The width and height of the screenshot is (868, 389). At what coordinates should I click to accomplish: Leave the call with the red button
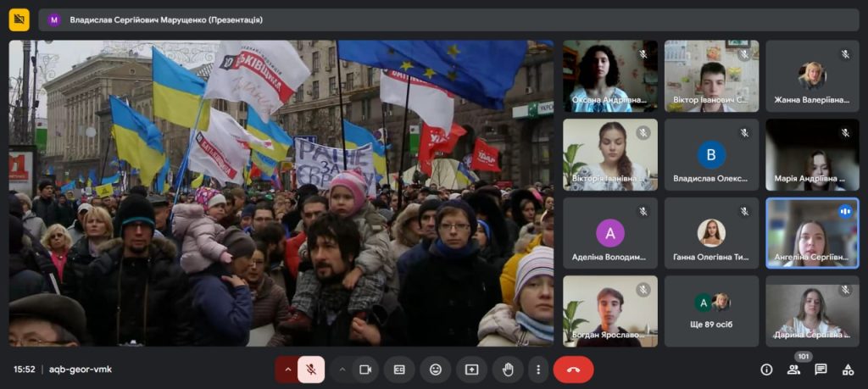pyautogui.click(x=573, y=370)
